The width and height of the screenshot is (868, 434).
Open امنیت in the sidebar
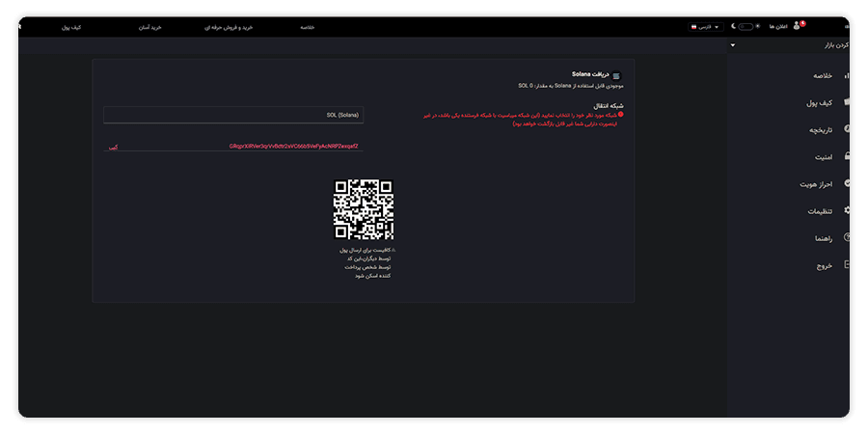pos(824,157)
